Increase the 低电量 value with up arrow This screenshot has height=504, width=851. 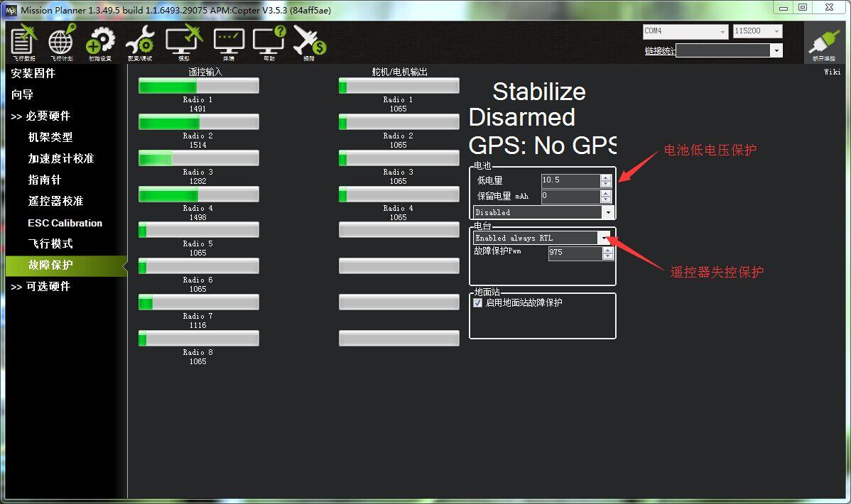[606, 177]
